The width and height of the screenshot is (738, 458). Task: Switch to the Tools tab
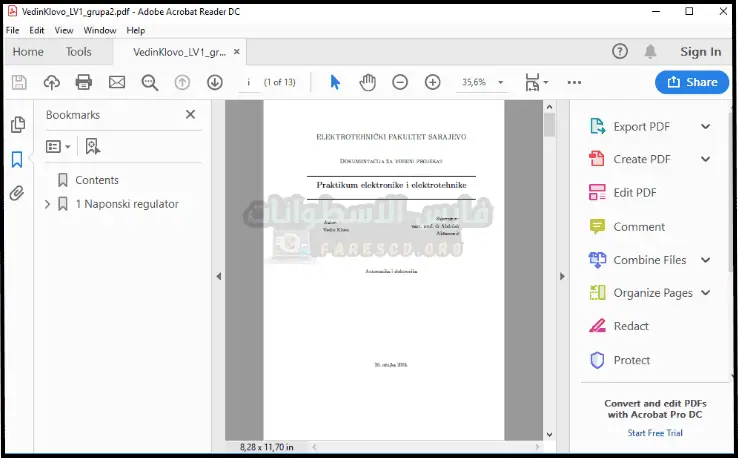click(x=78, y=52)
